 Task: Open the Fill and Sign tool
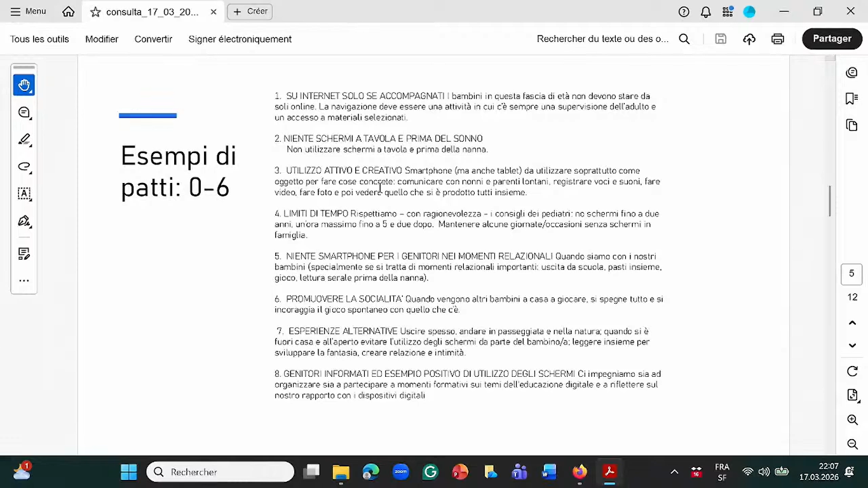[x=24, y=221]
